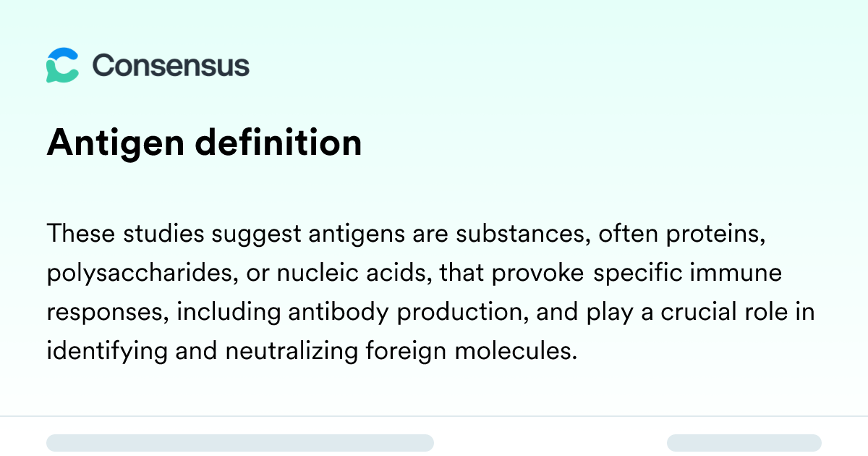Click the word "immune" in the summary
The height and width of the screenshot is (456, 868).
tap(739, 274)
